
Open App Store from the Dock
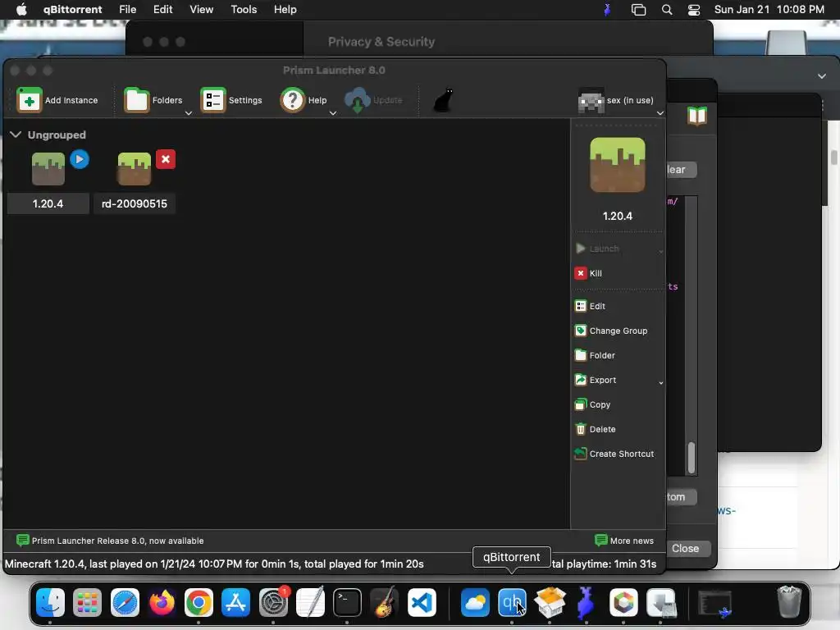coord(235,603)
